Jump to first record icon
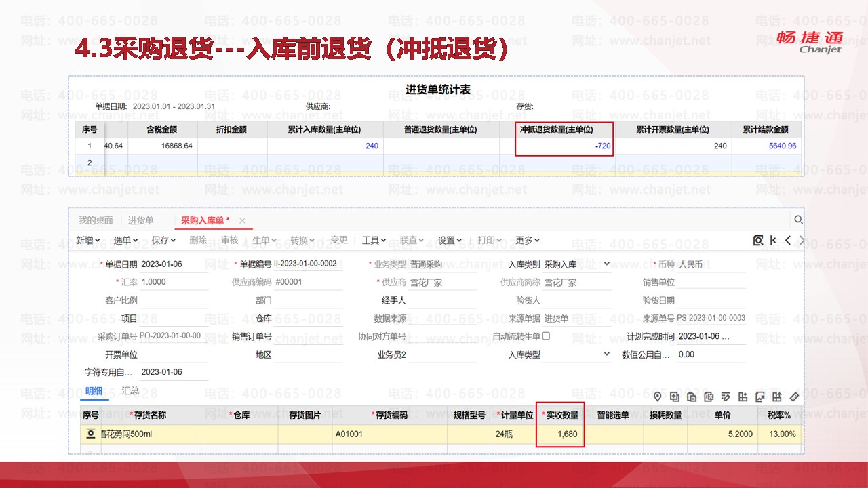 [773, 241]
